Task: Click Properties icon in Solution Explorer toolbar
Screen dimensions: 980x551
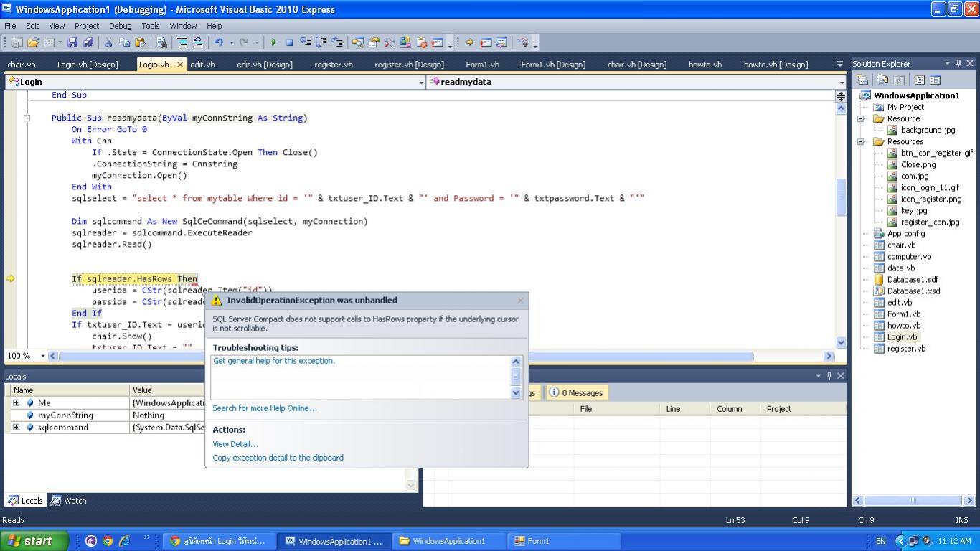Action: pos(863,80)
